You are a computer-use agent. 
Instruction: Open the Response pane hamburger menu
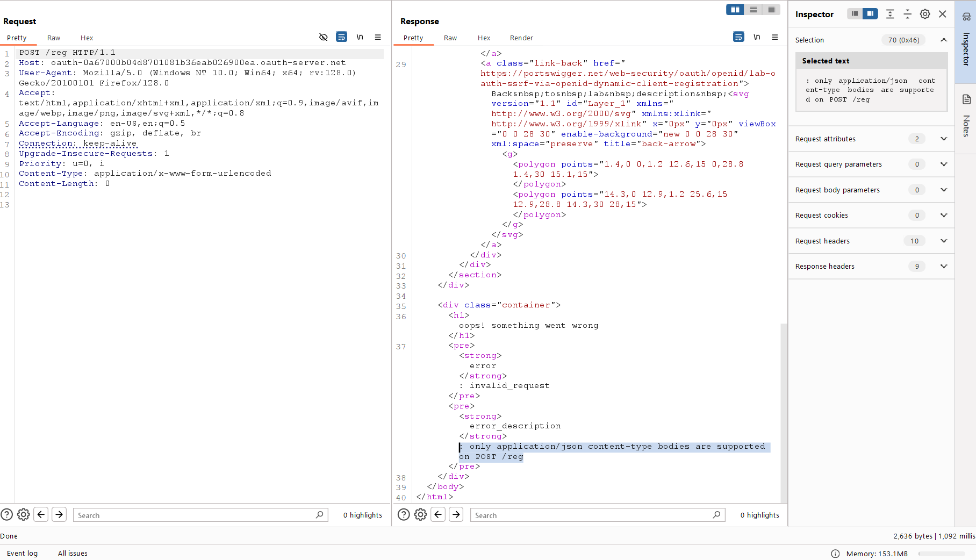pos(775,37)
